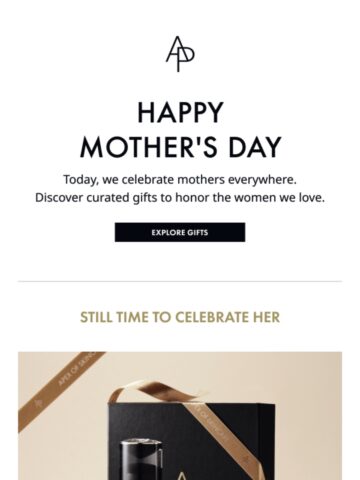Click the AP monogram logo at top
The width and height of the screenshot is (360, 480).
180,54
